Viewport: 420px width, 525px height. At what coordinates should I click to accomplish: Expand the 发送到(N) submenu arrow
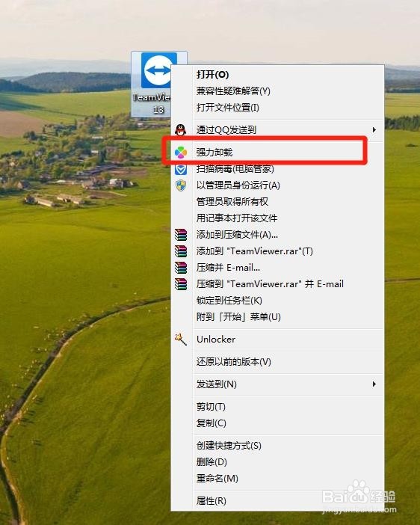click(374, 384)
